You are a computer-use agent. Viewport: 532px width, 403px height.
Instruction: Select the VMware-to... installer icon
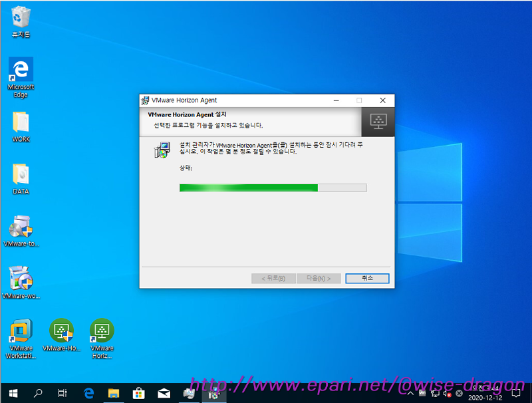point(21,231)
